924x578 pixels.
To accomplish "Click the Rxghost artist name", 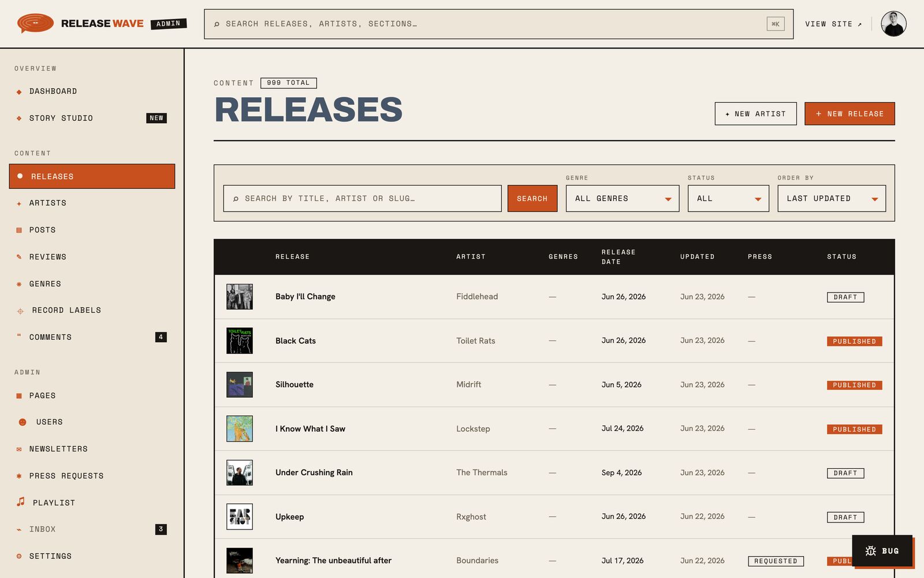I will 471,517.
